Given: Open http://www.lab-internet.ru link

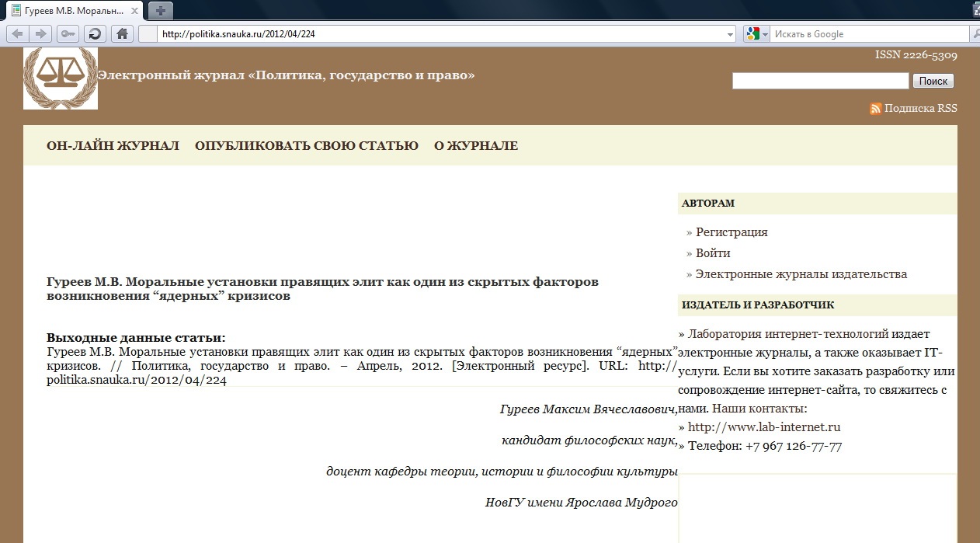Looking at the screenshot, I should (x=764, y=427).
